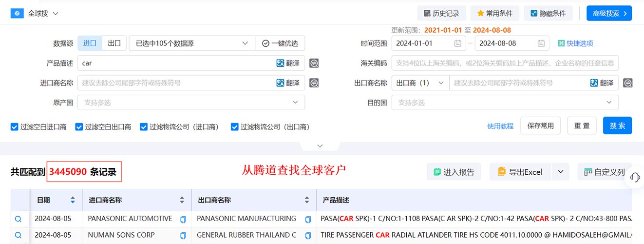Click 翻译 icon in 出口商名称 field
The width and height of the screenshot is (644, 244).
click(x=602, y=83)
